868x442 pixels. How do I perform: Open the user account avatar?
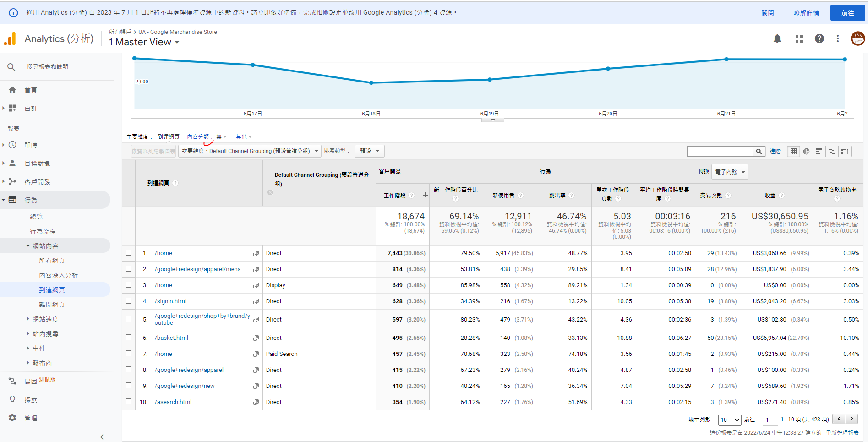(x=857, y=39)
